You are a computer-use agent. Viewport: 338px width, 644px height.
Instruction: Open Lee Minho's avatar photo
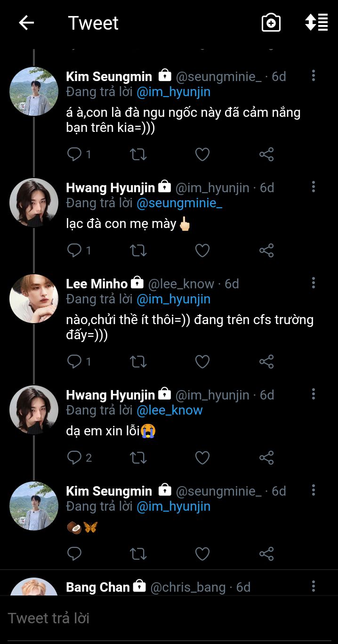point(34,299)
